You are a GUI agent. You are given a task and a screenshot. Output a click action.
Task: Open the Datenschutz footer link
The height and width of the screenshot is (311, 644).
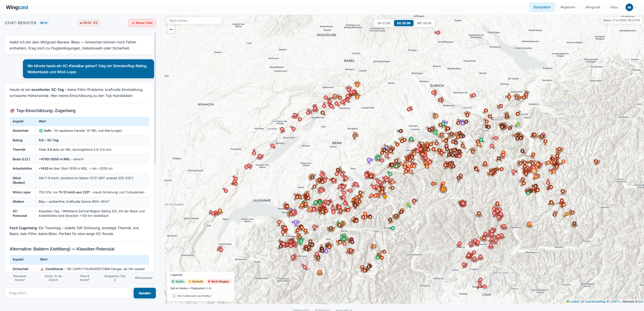[301, 310]
